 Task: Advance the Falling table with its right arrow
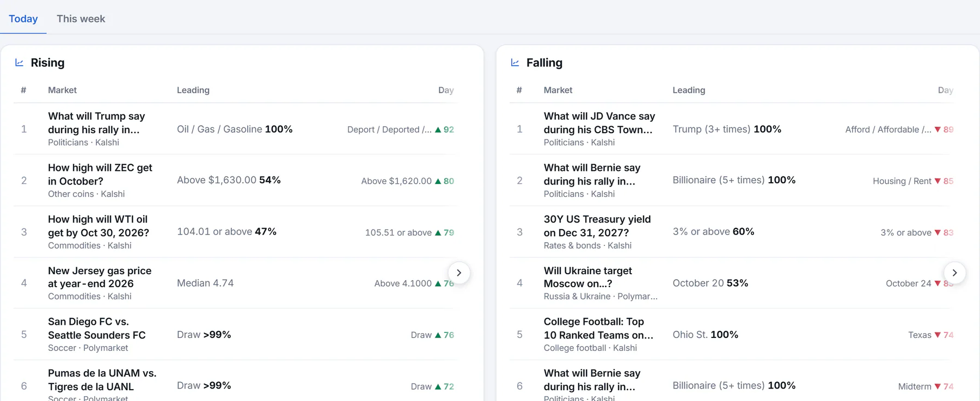coord(954,273)
